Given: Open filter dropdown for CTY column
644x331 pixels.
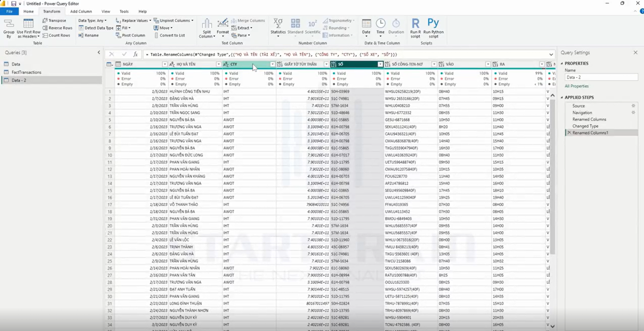Looking at the screenshot, I should coord(273,64).
